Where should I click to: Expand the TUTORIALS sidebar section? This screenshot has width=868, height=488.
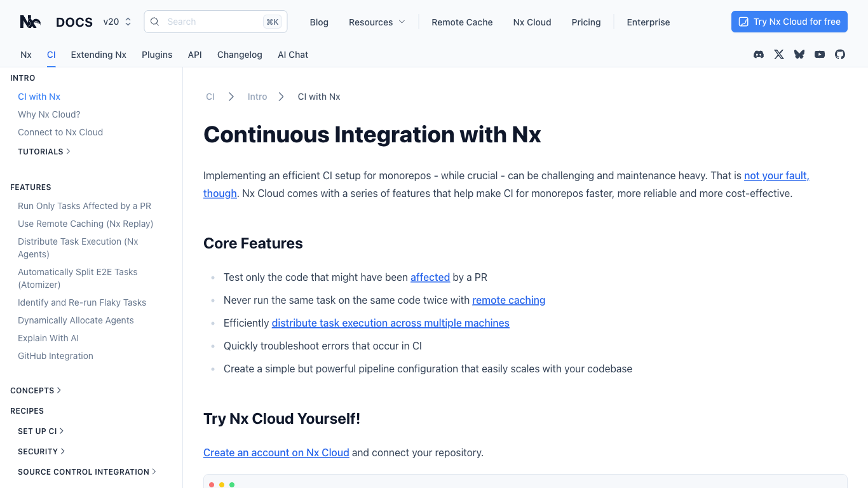pos(44,152)
